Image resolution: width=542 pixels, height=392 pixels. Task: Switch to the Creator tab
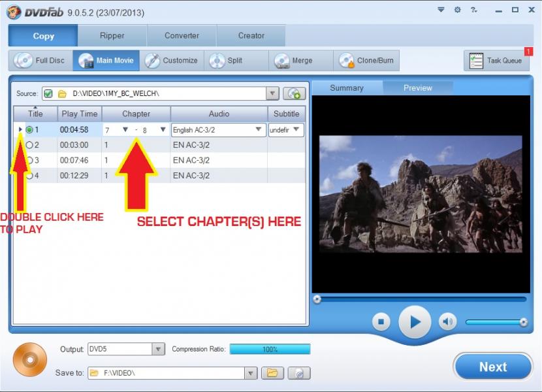tap(251, 36)
